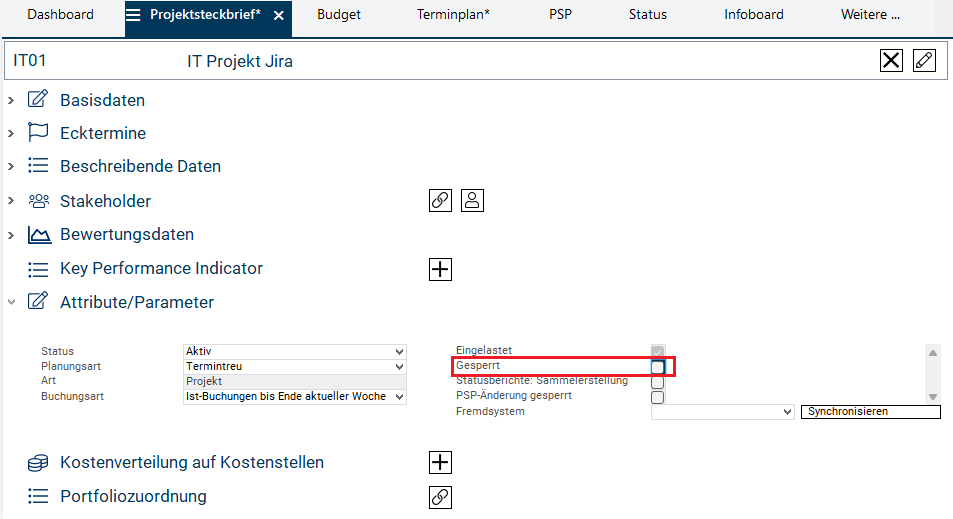
Task: Add a Key Performance Indicator with plus icon
Action: (x=440, y=268)
